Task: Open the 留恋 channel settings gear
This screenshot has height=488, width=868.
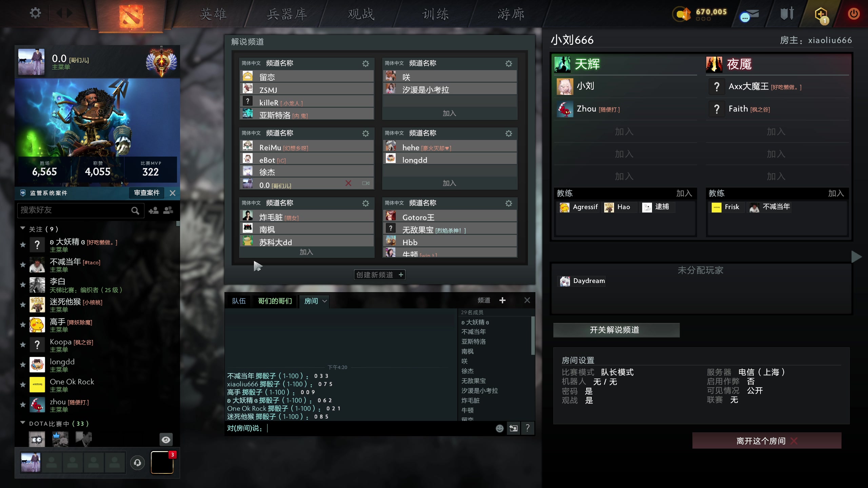Action: pos(366,63)
